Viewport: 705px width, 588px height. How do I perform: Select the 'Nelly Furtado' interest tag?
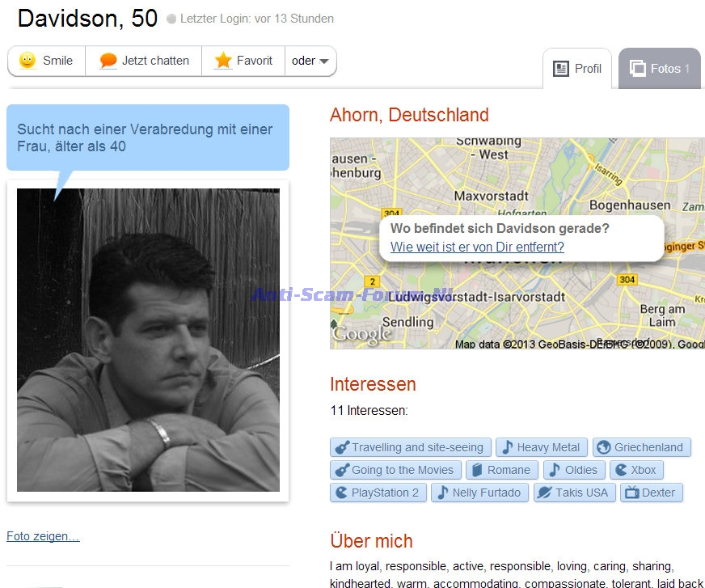click(x=479, y=493)
